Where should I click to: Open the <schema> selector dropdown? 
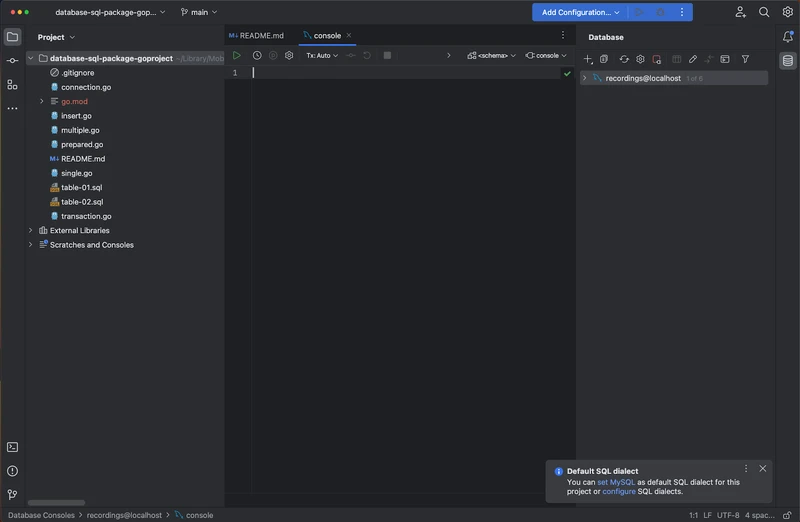pyautogui.click(x=492, y=56)
